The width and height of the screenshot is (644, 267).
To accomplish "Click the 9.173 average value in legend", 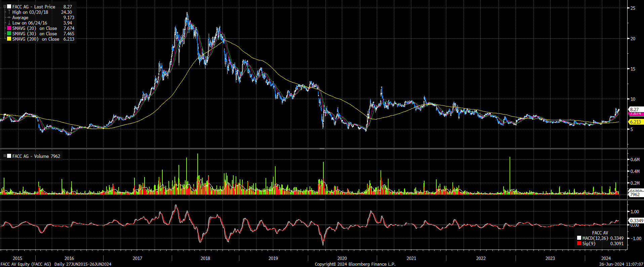I will coord(69,17).
